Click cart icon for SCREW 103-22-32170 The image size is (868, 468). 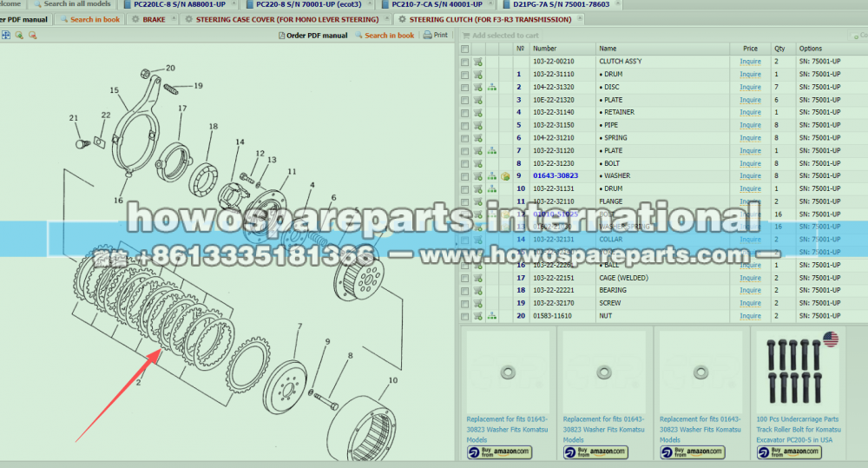477,304
